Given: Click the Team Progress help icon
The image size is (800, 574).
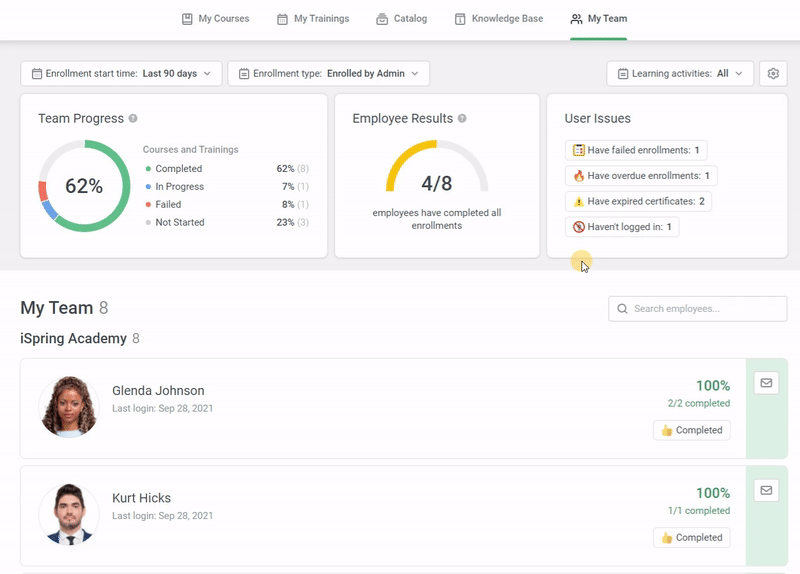Looking at the screenshot, I should 133,119.
